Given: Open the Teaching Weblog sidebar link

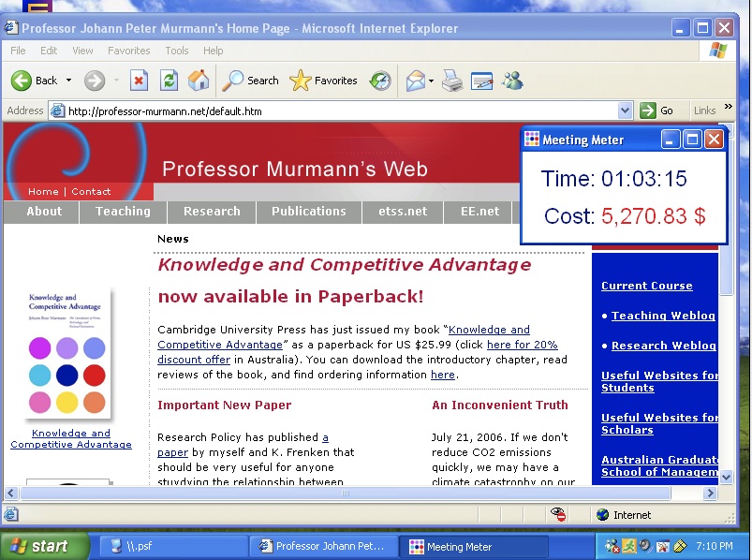Looking at the screenshot, I should pyautogui.click(x=663, y=316).
